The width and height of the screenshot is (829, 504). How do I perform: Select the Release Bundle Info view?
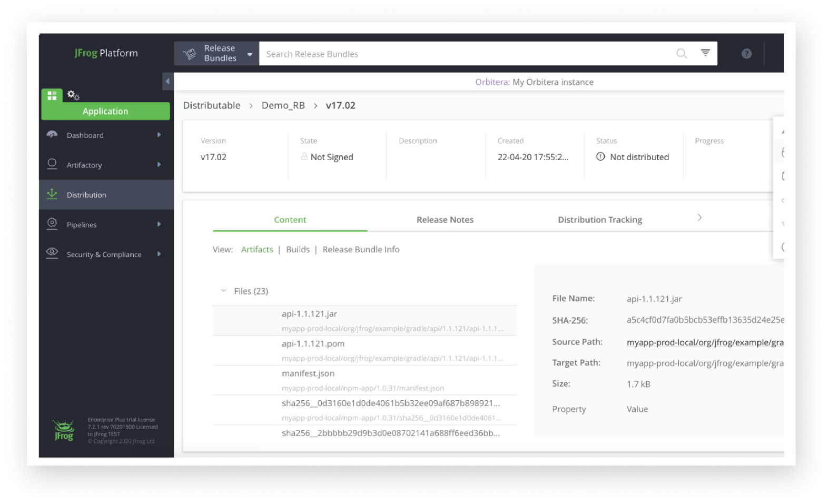pyautogui.click(x=361, y=250)
